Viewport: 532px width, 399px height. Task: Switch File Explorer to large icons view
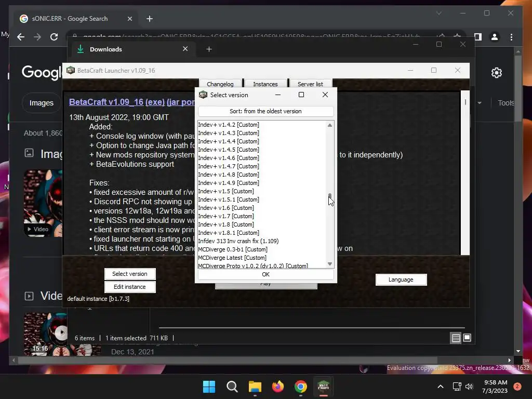[x=467, y=338]
